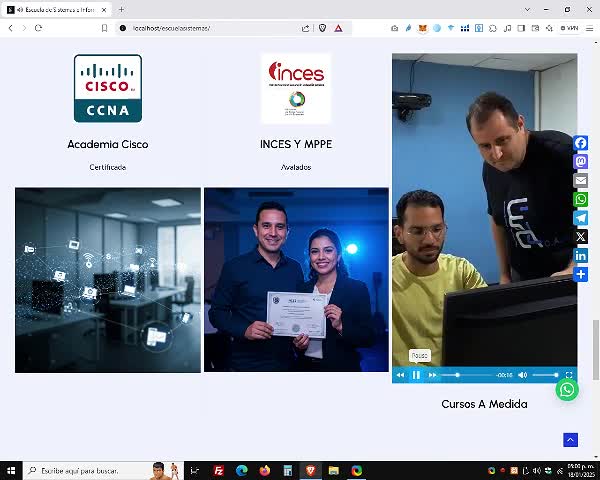
Task: Open Brave Shields lion icon
Action: [x=323, y=28]
